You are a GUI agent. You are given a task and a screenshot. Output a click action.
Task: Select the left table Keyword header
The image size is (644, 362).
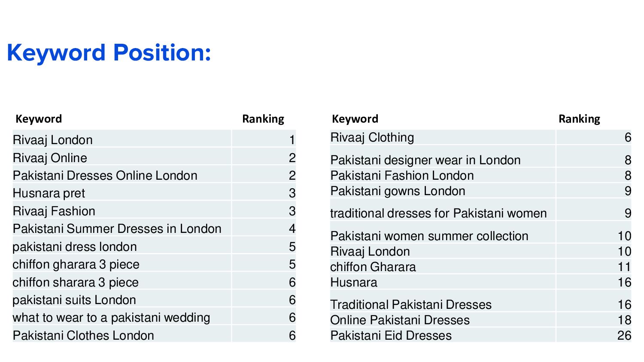click(39, 119)
